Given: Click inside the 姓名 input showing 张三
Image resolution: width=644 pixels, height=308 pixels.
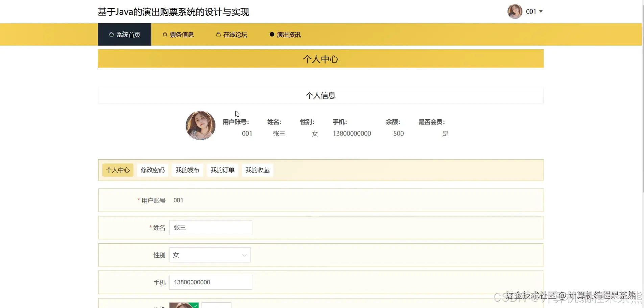Looking at the screenshot, I should [x=210, y=228].
